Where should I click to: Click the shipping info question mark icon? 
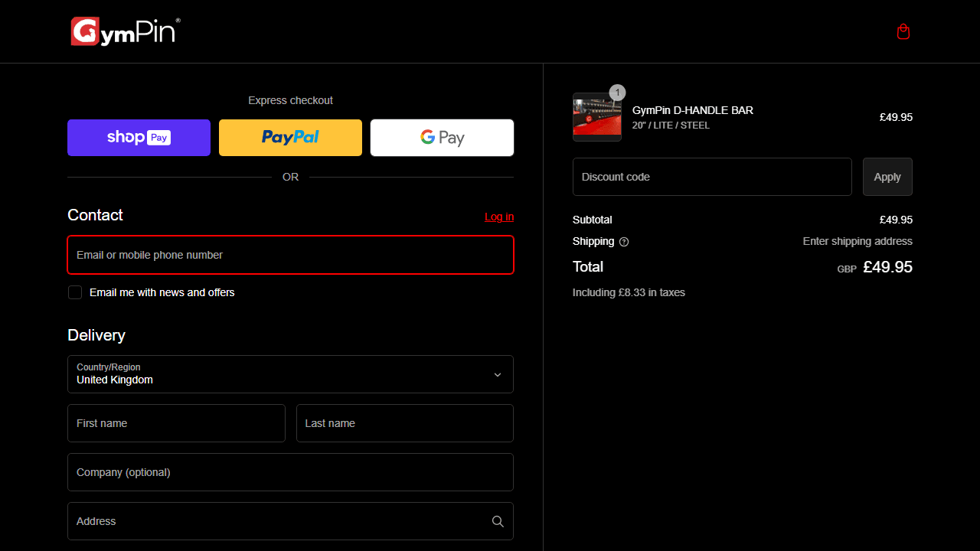624,242
